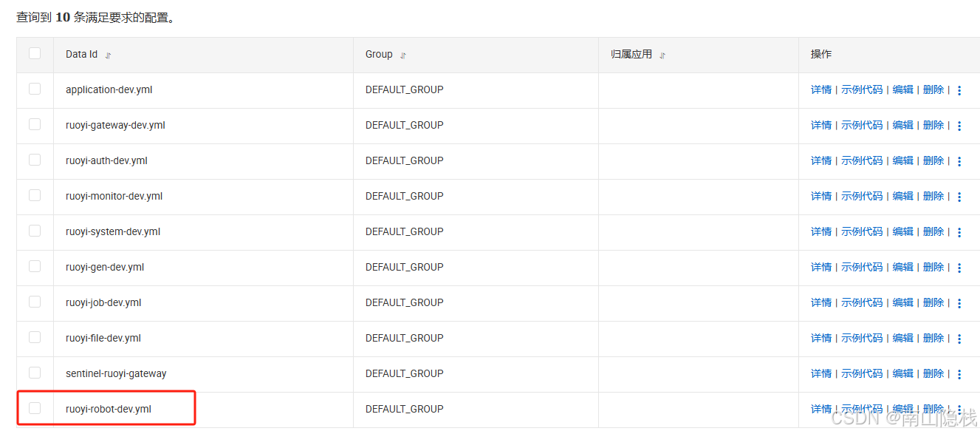The image size is (980, 434).
Task: View 示例代码 for ruoyi-job-dev.yml
Action: 862,302
